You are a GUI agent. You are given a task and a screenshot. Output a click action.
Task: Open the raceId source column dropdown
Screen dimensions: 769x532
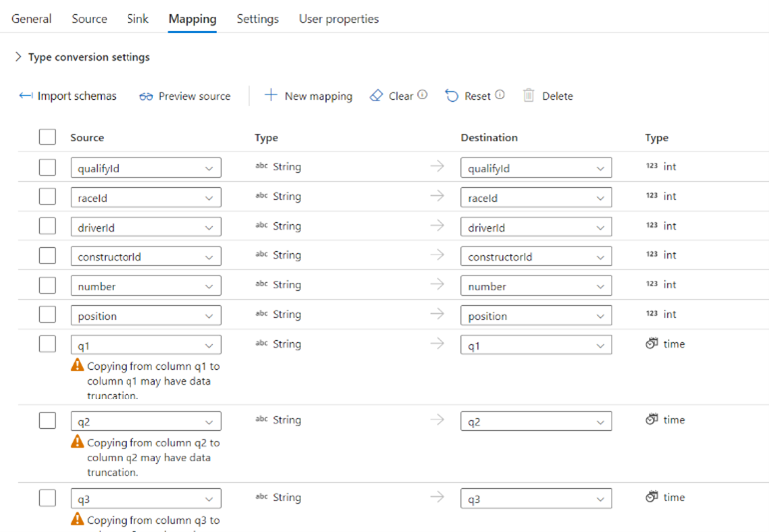145,198
